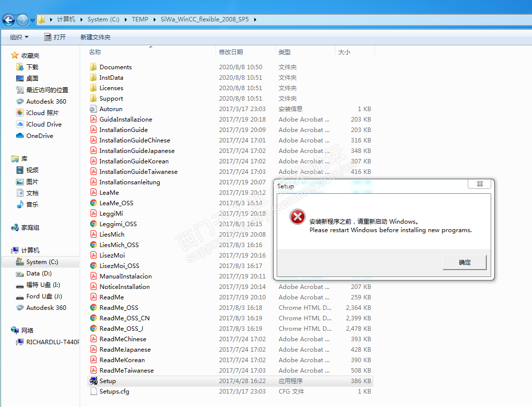532x407 pixels.
Task: Open the 文档 library
Action: (x=32, y=193)
